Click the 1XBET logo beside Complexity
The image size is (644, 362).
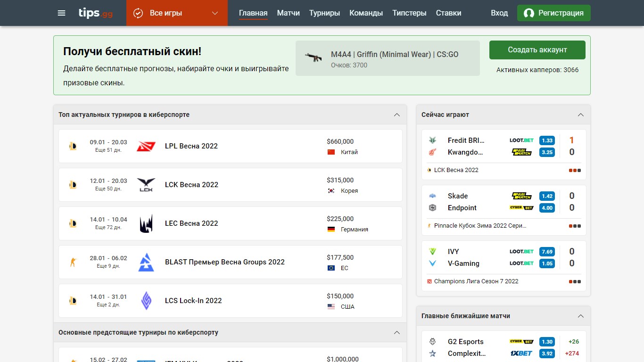[521, 354]
